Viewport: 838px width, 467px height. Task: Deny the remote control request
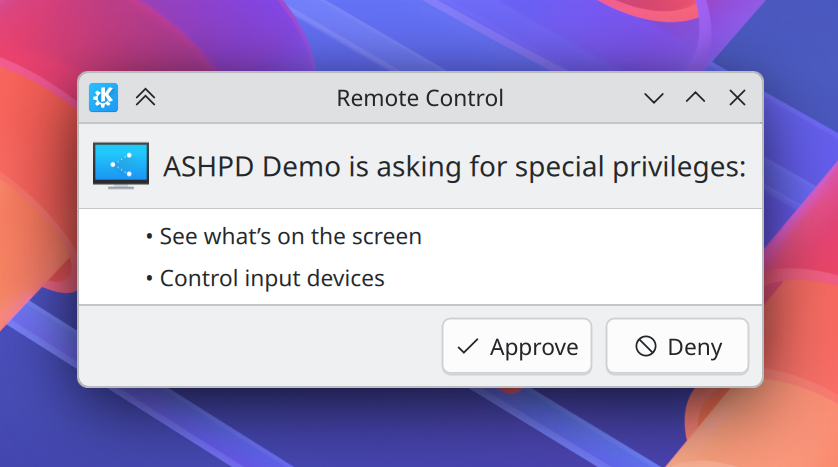[677, 346]
